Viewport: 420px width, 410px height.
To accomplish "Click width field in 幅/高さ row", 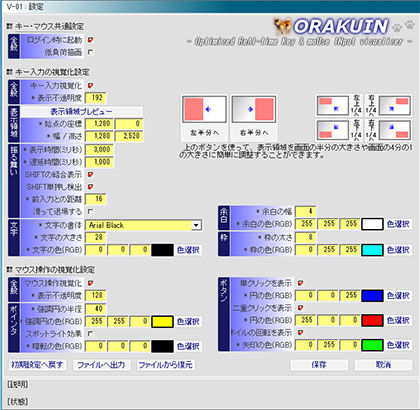I will 99,136.
